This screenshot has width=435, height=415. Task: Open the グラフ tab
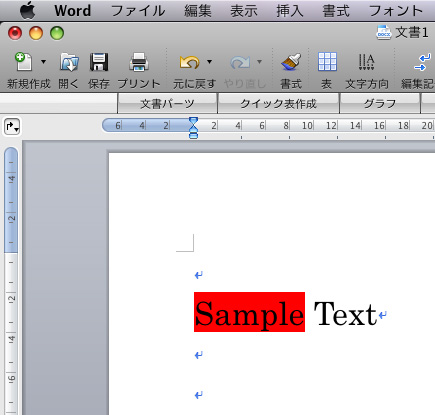point(380,104)
